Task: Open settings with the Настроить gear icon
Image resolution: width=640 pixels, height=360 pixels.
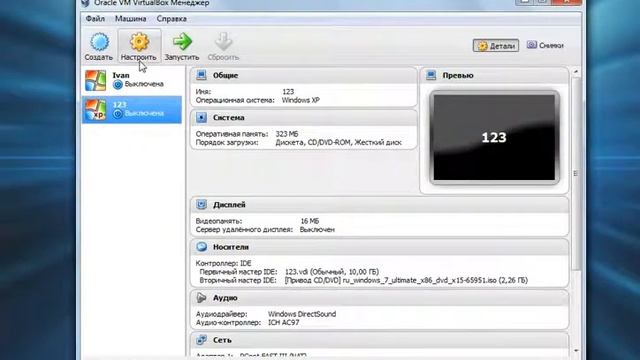Action: click(139, 42)
